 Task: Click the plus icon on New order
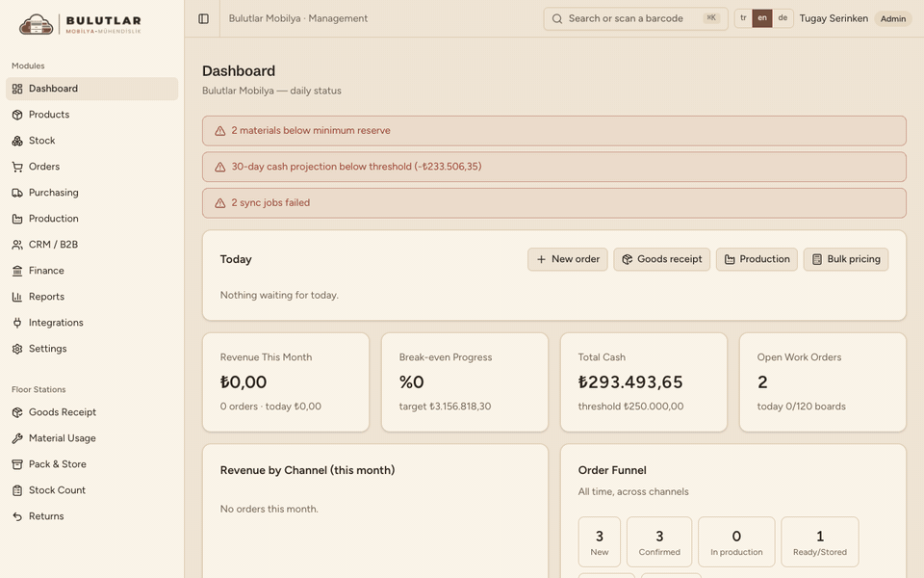point(541,259)
